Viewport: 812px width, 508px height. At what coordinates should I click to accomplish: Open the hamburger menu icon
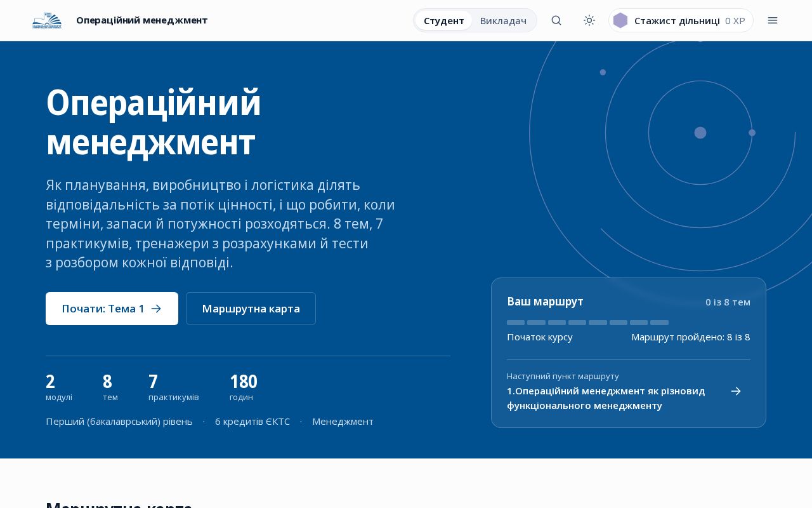pyautogui.click(x=773, y=20)
